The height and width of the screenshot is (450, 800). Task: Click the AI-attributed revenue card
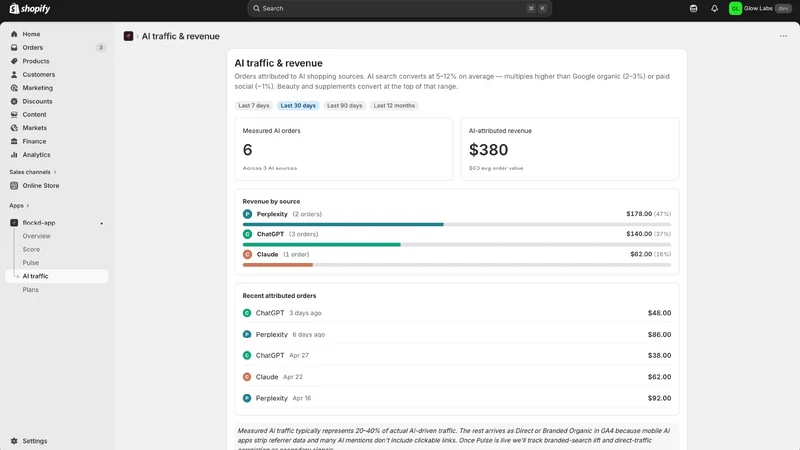coord(570,149)
